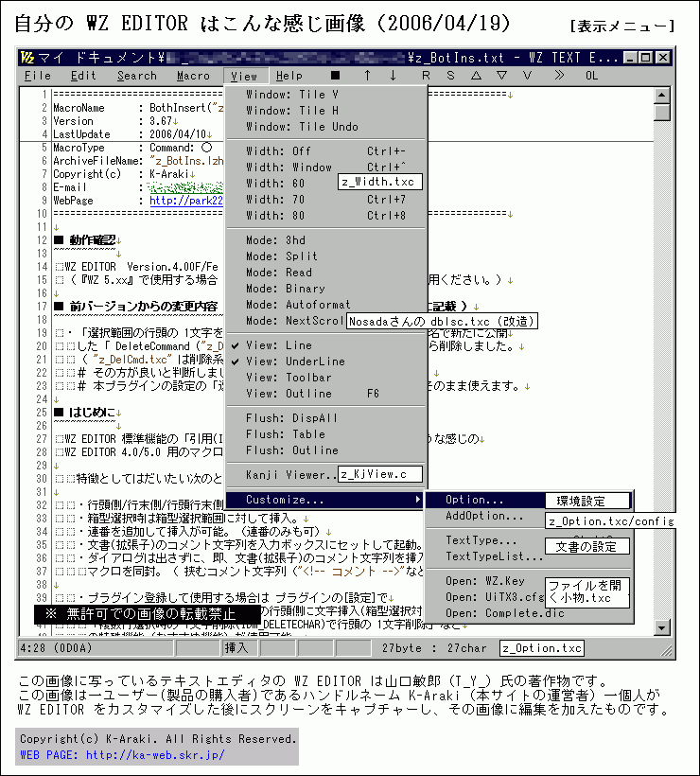Screen dimensions: 700x776
Task: Click the vertical scrollbar thumb
Action: [x=662, y=112]
